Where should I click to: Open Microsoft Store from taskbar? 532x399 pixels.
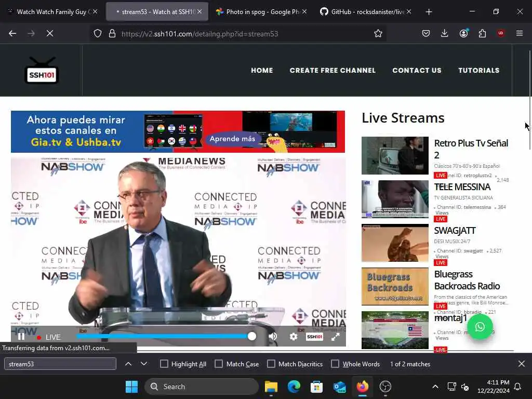tap(316, 387)
